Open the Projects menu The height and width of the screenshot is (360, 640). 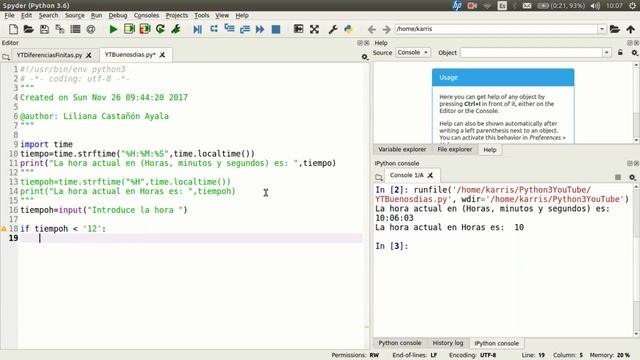pyautogui.click(x=177, y=16)
